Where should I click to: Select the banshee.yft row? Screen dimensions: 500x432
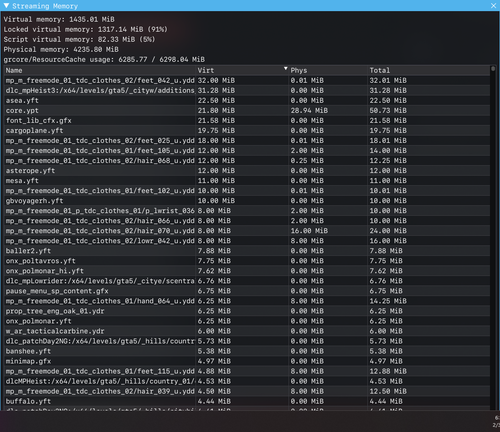247,351
